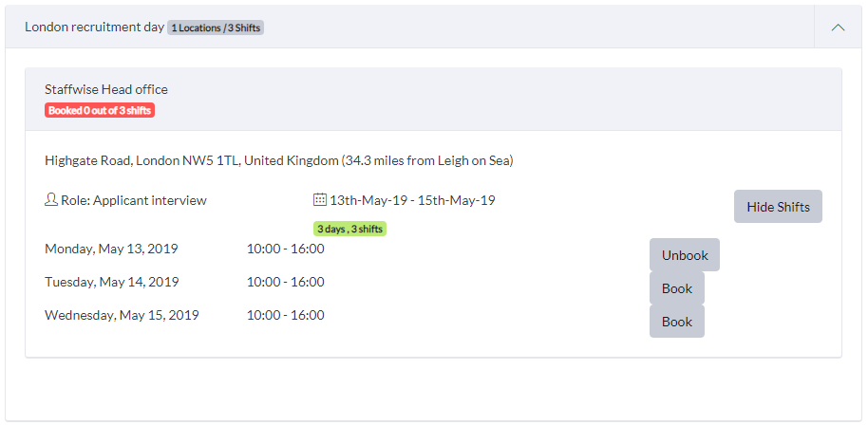Click the Role: Applicant interview label

(133, 200)
